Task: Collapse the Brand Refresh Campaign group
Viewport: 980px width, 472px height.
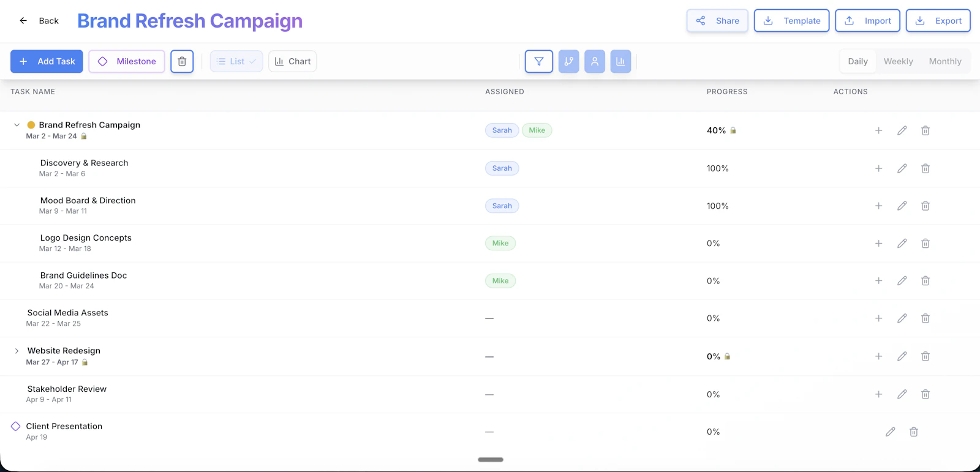Action: point(17,125)
